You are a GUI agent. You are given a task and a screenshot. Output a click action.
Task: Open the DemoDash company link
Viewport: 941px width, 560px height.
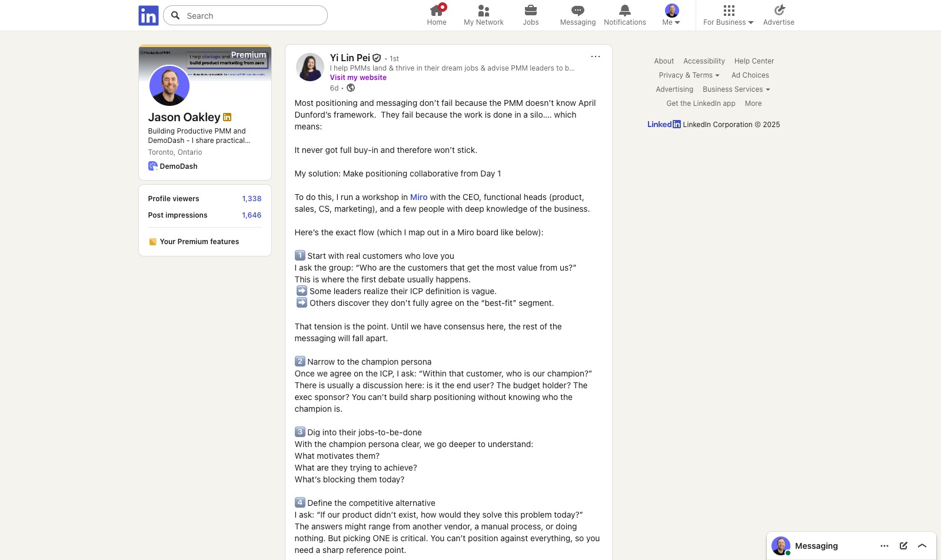click(173, 166)
